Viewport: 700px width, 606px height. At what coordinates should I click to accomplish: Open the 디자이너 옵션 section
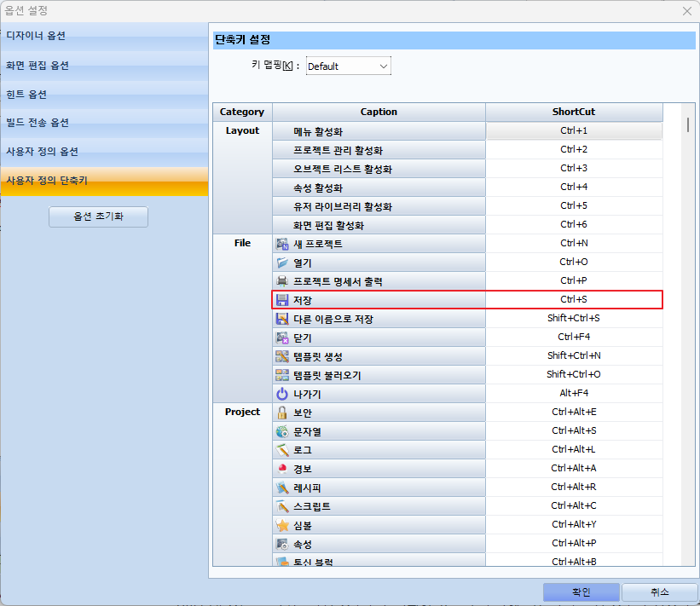pos(103,36)
